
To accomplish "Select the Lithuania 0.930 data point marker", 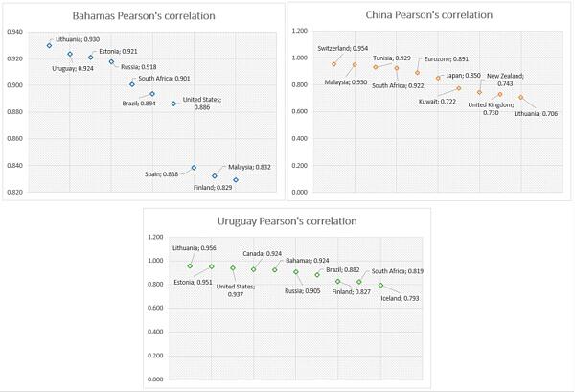I will click(49, 45).
